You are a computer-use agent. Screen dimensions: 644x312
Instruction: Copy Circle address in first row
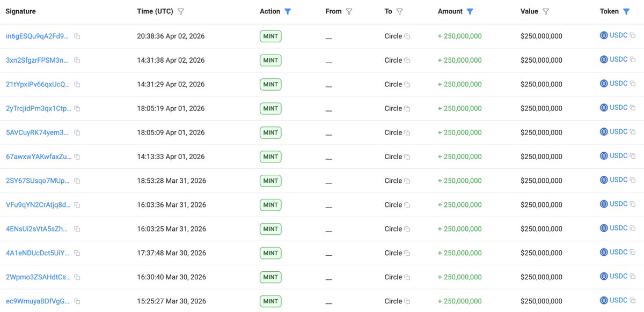(x=407, y=36)
